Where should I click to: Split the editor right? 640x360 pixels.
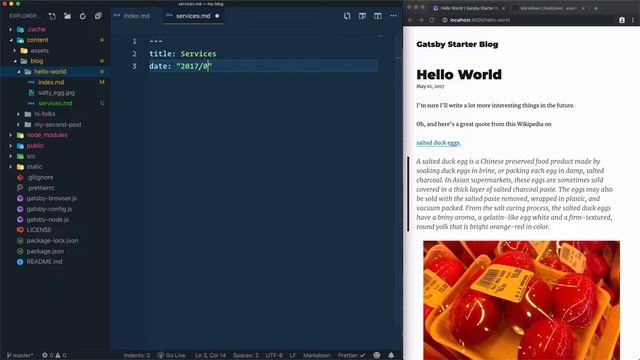378,16
